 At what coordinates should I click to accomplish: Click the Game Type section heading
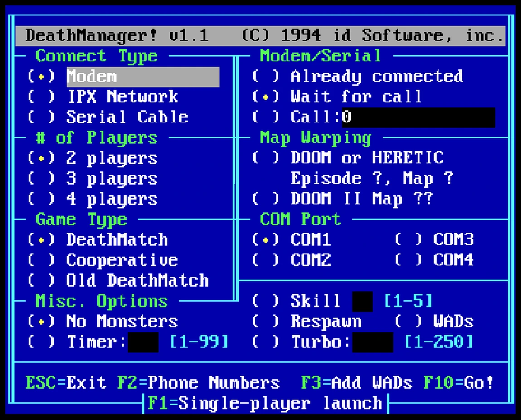click(82, 220)
